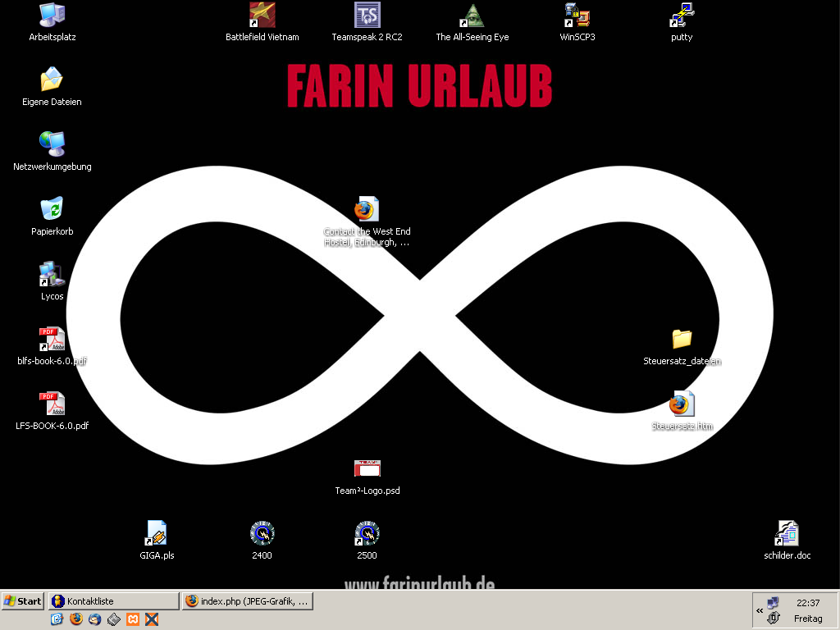Viewport: 840px width, 630px height.
Task: Click the Teamspeak 2 RC2 shortcut
Action: (367, 16)
